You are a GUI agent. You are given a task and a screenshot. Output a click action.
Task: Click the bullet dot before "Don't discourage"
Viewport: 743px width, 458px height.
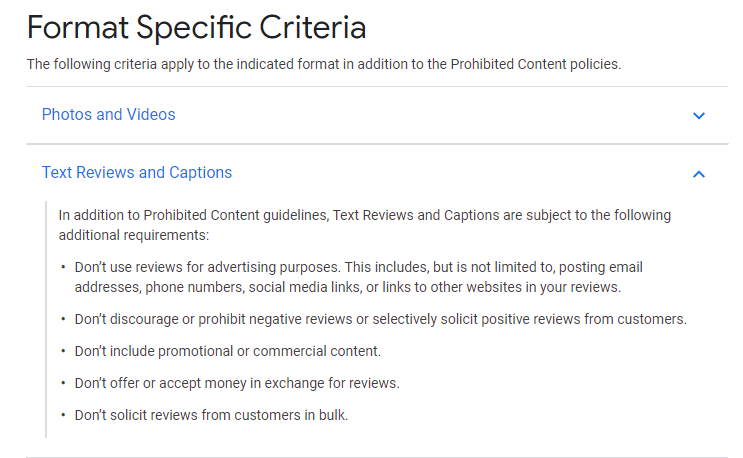[x=63, y=319]
